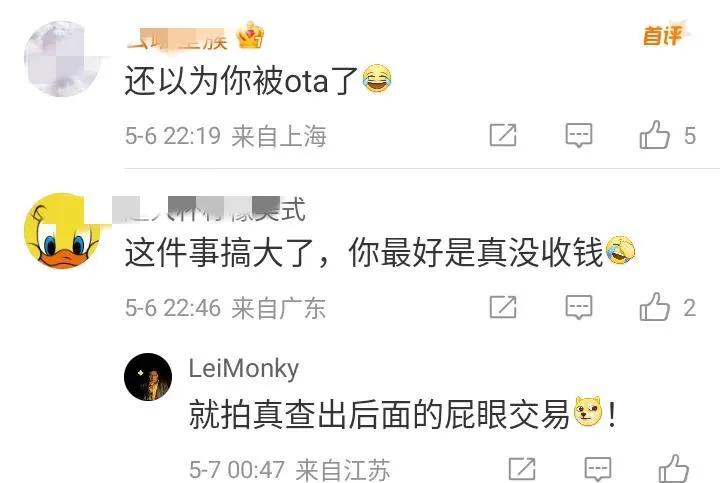This screenshot has height=483, width=720.
Task: Reply to LeiMonky's comment from 江苏
Action: [x=598, y=469]
